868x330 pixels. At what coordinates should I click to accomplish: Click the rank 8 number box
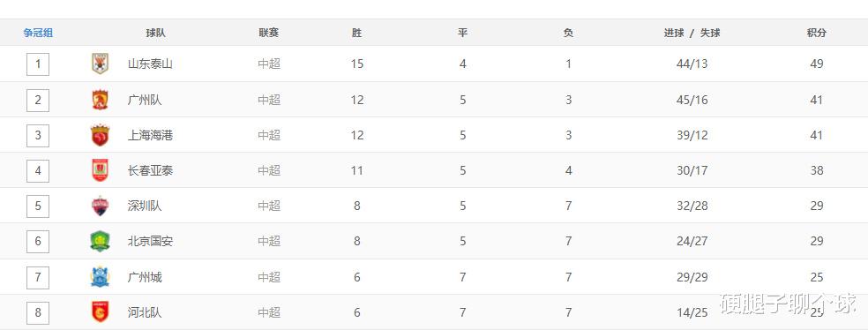point(38,312)
